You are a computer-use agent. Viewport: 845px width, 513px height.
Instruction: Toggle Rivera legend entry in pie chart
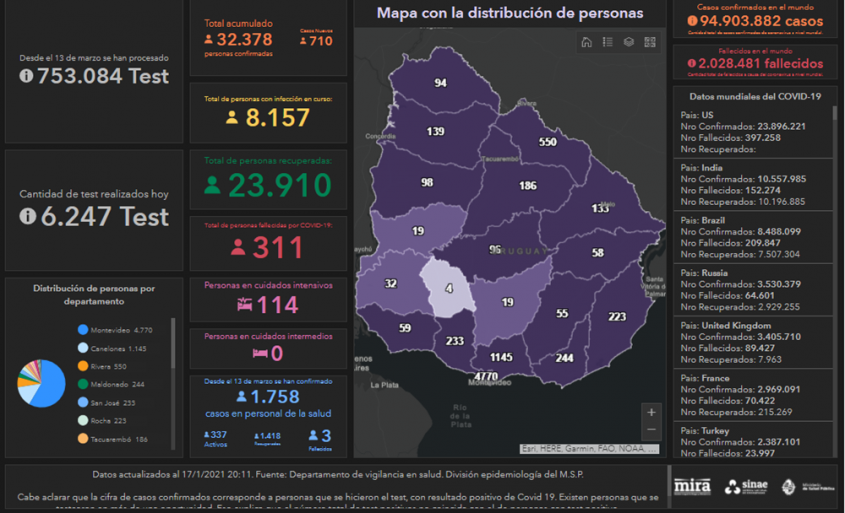pyautogui.click(x=108, y=366)
